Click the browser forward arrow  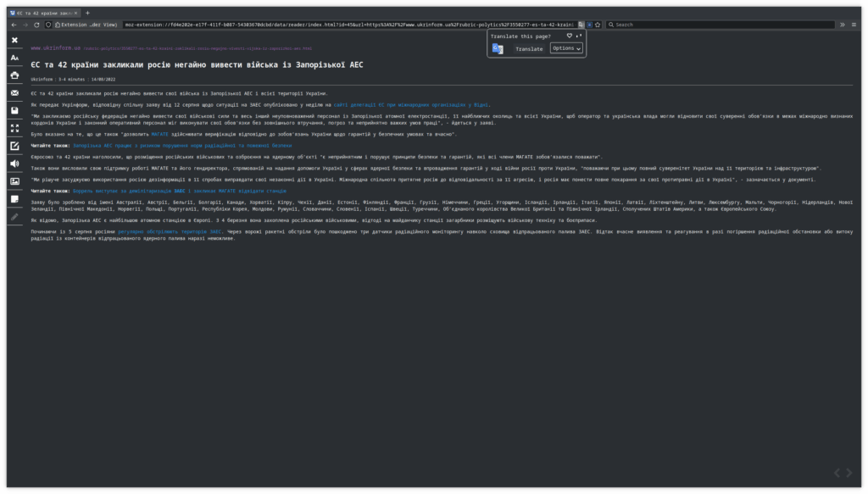pyautogui.click(x=25, y=25)
